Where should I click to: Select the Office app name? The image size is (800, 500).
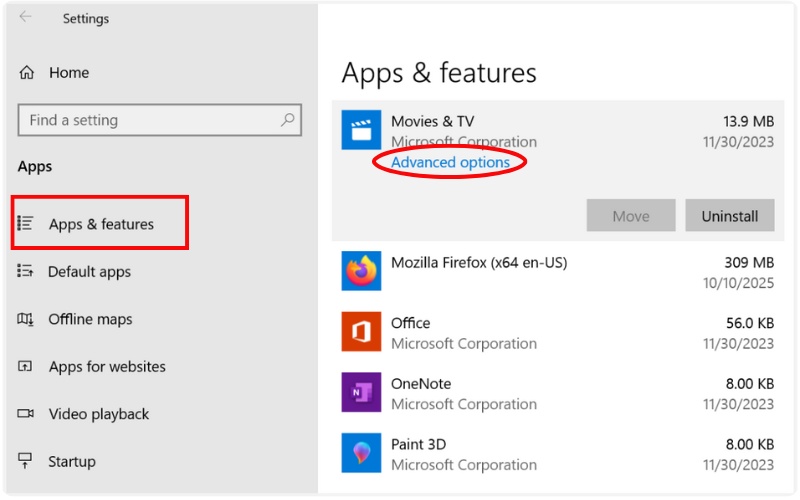click(x=411, y=323)
